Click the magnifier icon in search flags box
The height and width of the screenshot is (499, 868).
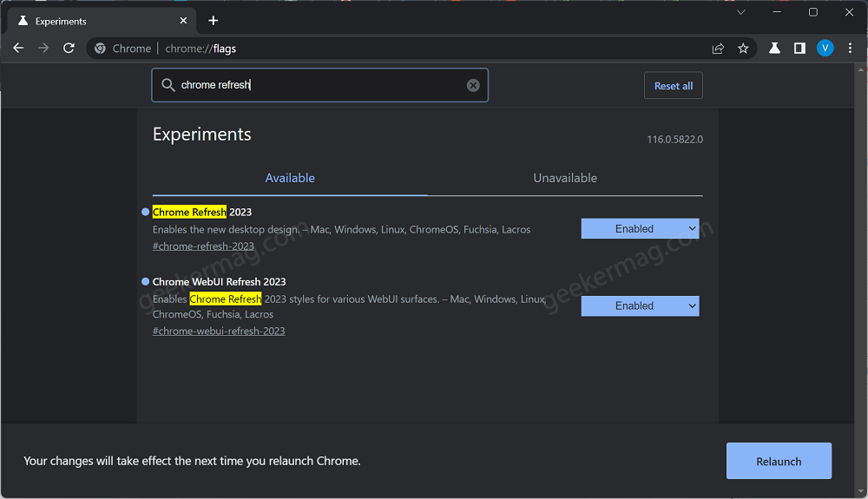pyautogui.click(x=168, y=85)
